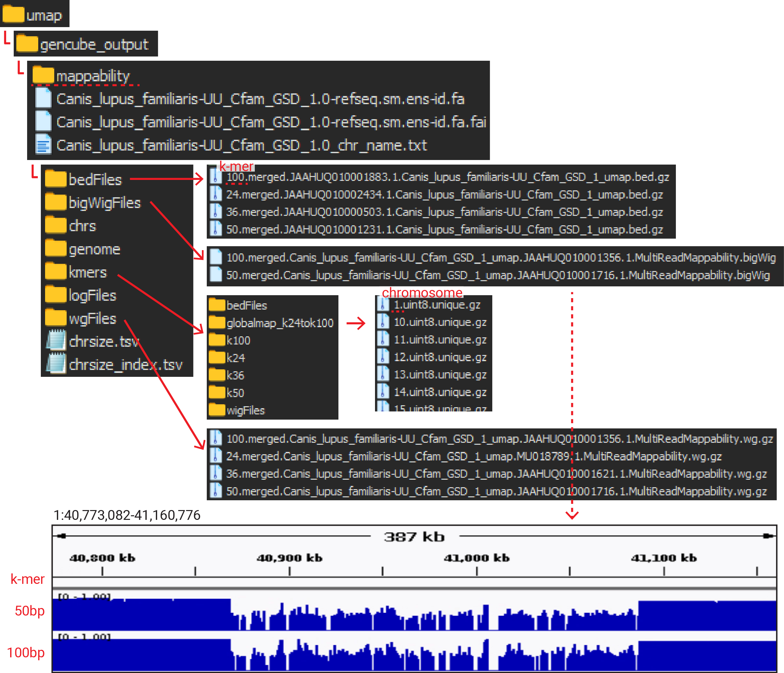This screenshot has height=673, width=784.
Task: Click the 387 kb span label
Action: coord(414,537)
